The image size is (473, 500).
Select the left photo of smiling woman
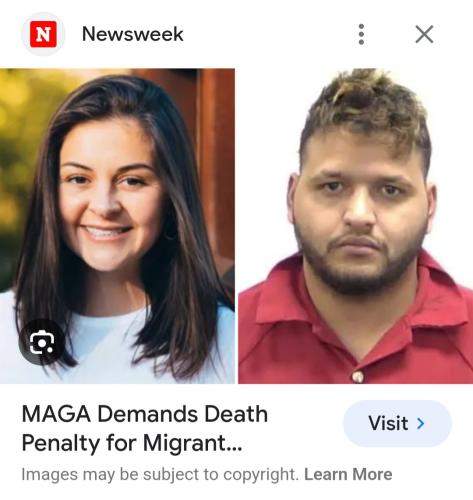117,226
